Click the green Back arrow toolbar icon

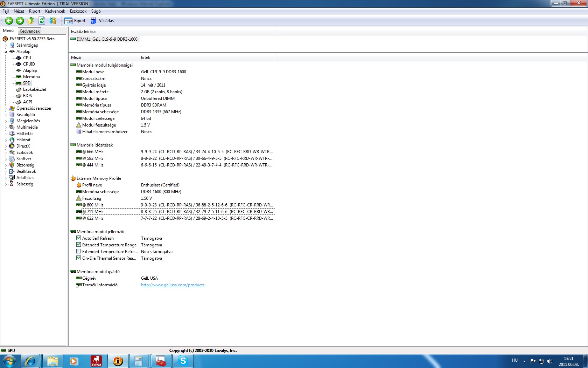click(x=9, y=21)
